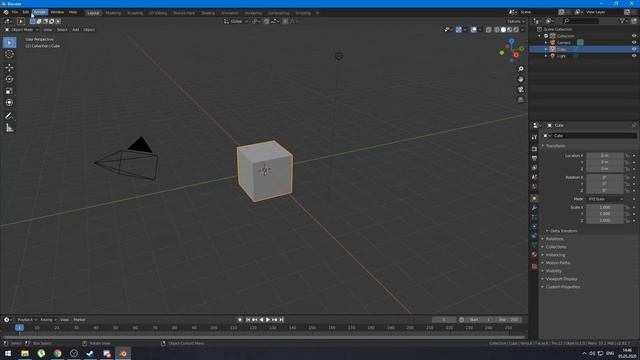Click the timeline current frame marker
The image size is (640, 360).
pos(19,328)
